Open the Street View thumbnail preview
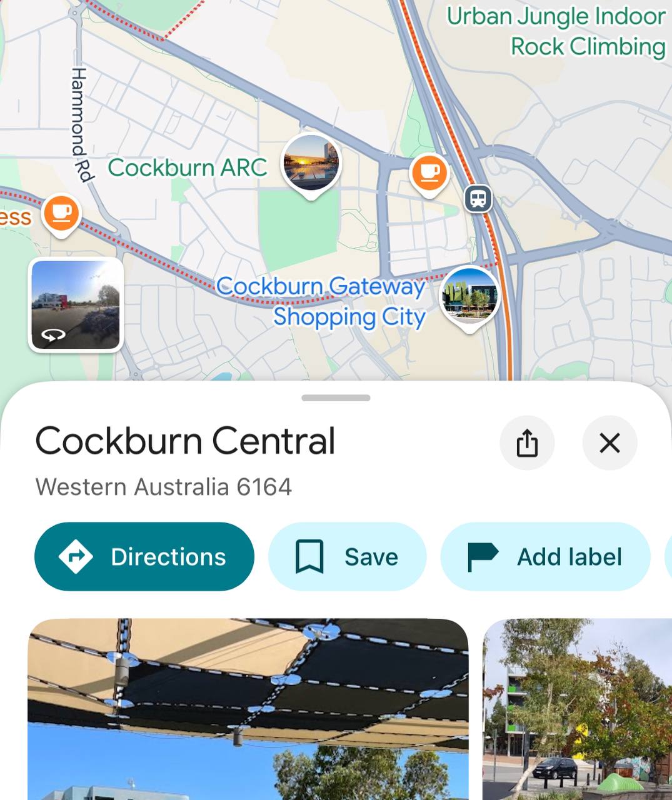 [76, 305]
